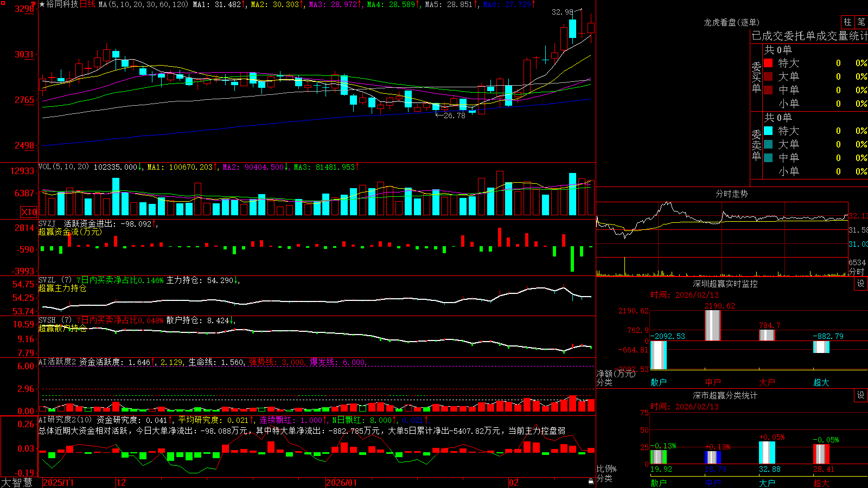The width and height of the screenshot is (868, 488).
Task: Click the 02 month timeline marker
Action: click(514, 483)
